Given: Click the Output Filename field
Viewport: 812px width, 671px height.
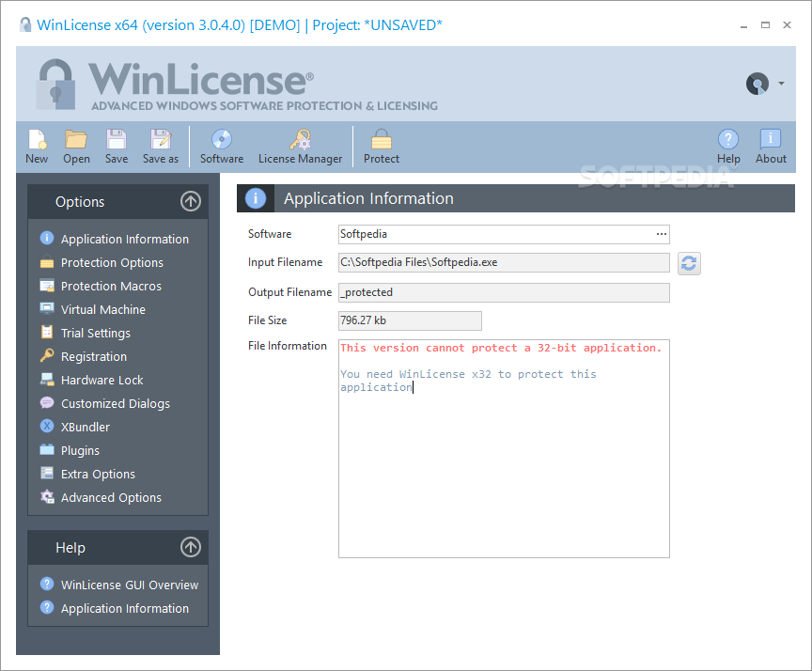Looking at the screenshot, I should pos(504,292).
